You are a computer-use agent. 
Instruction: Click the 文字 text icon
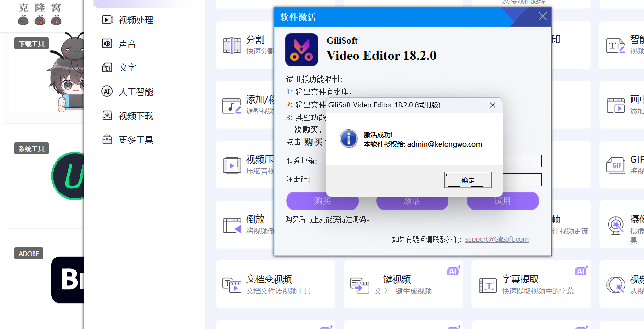107,68
